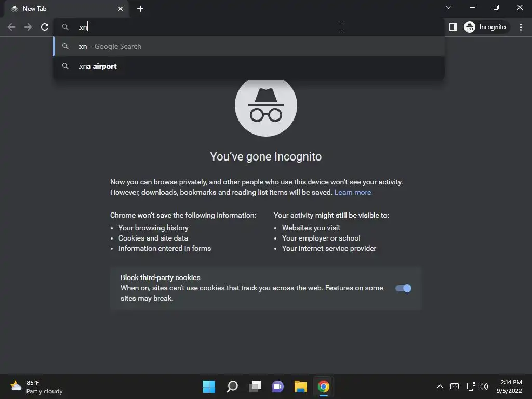Click the browser back arrow
The height and width of the screenshot is (399, 532).
(11, 27)
